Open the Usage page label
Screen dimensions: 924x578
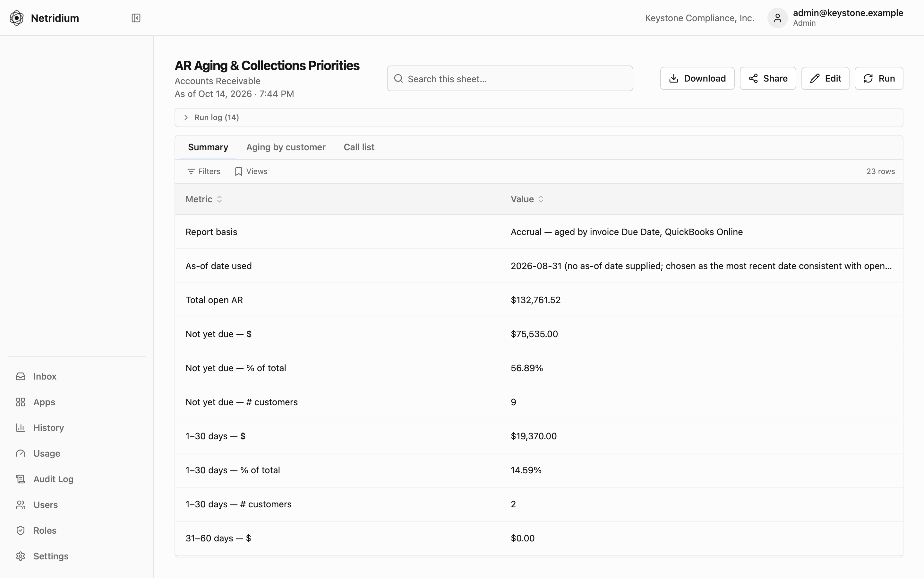[47, 453]
